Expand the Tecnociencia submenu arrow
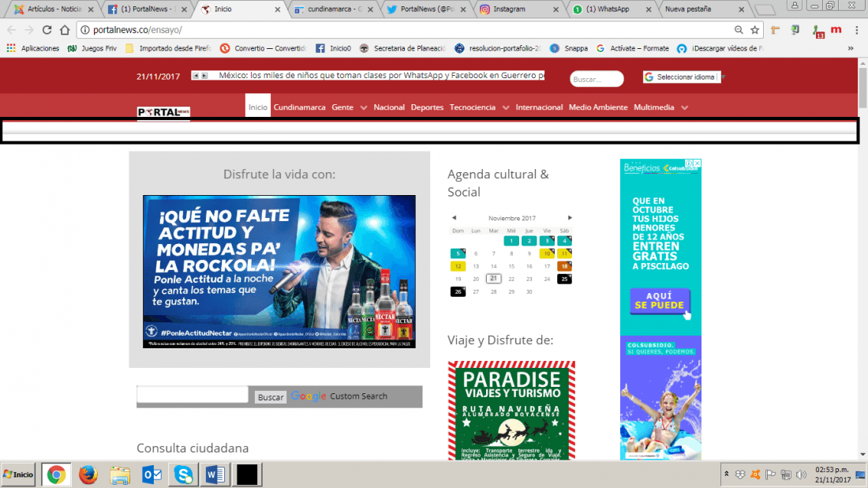 point(505,108)
